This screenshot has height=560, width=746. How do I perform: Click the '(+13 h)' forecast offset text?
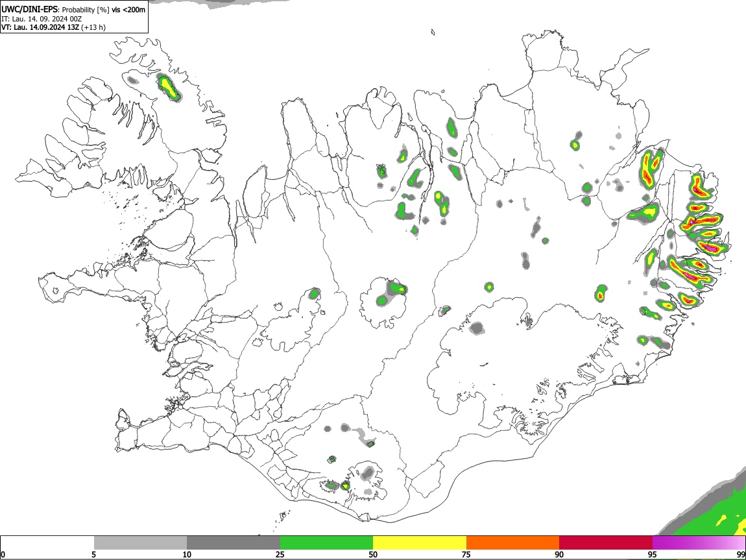[93, 27]
